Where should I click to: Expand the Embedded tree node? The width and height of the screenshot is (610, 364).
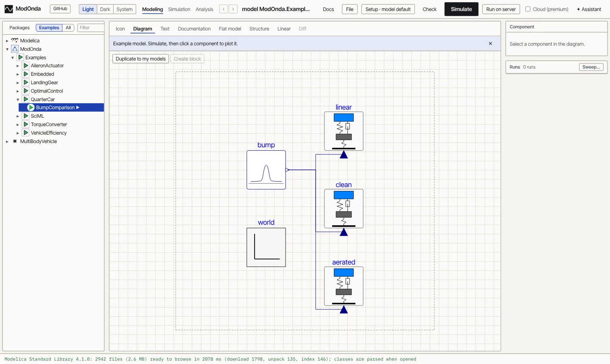18,74
